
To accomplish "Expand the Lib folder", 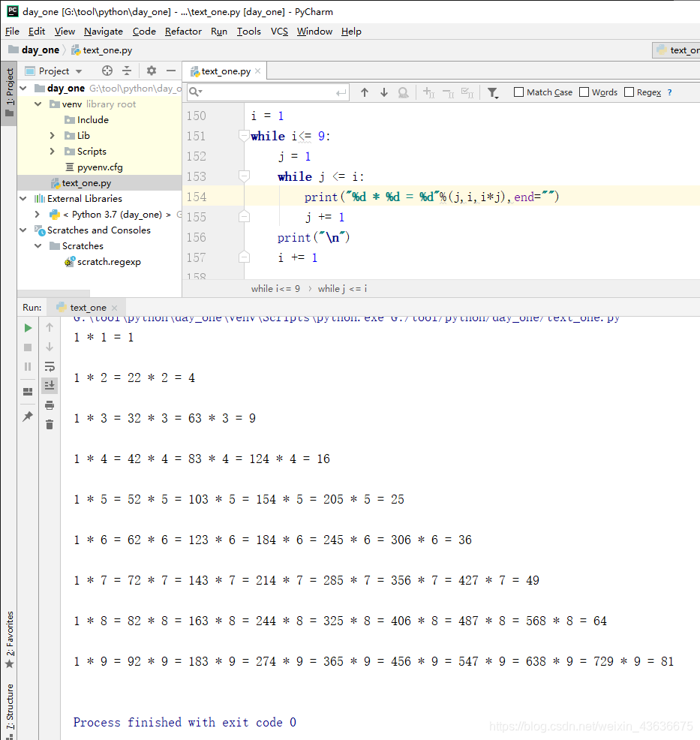I will point(53,135).
